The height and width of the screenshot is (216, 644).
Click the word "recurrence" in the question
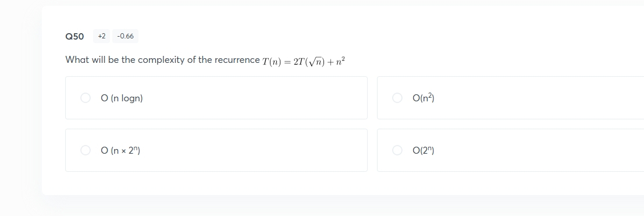(237, 60)
